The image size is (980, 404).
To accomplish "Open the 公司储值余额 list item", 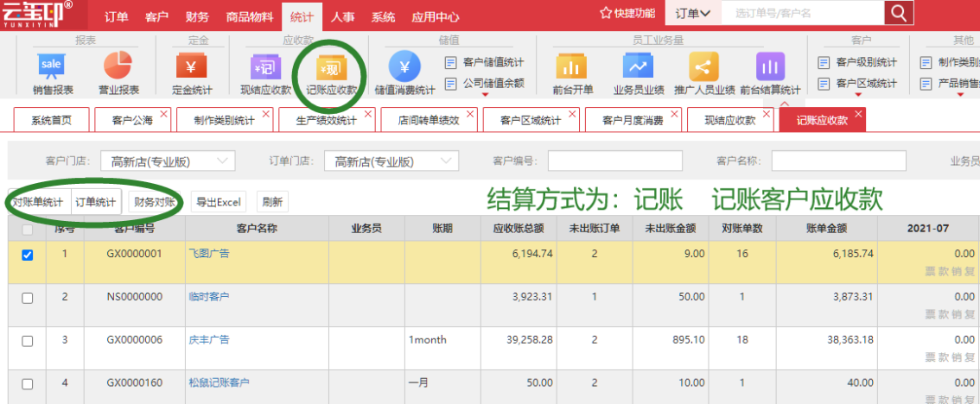I will (485, 83).
